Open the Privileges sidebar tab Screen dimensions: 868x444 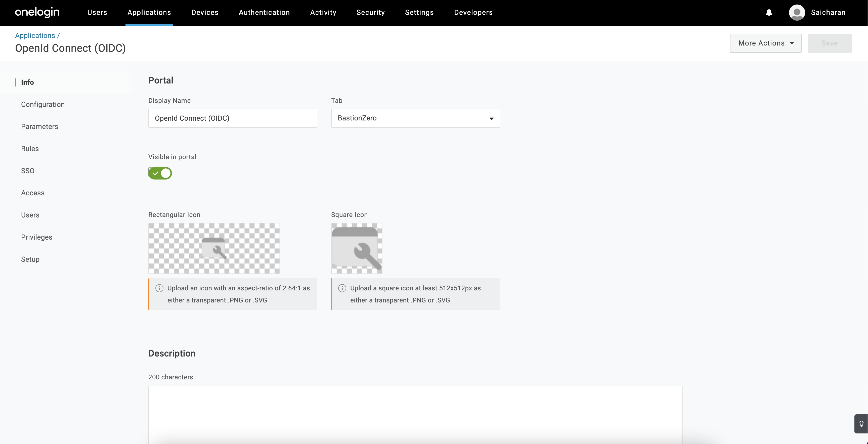point(37,237)
